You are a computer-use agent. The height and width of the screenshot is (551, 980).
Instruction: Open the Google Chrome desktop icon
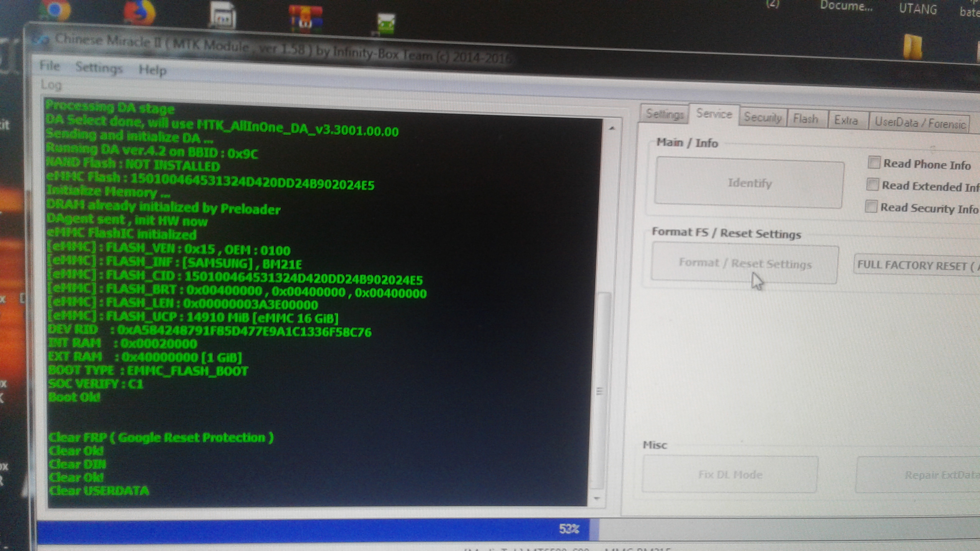[x=56, y=10]
